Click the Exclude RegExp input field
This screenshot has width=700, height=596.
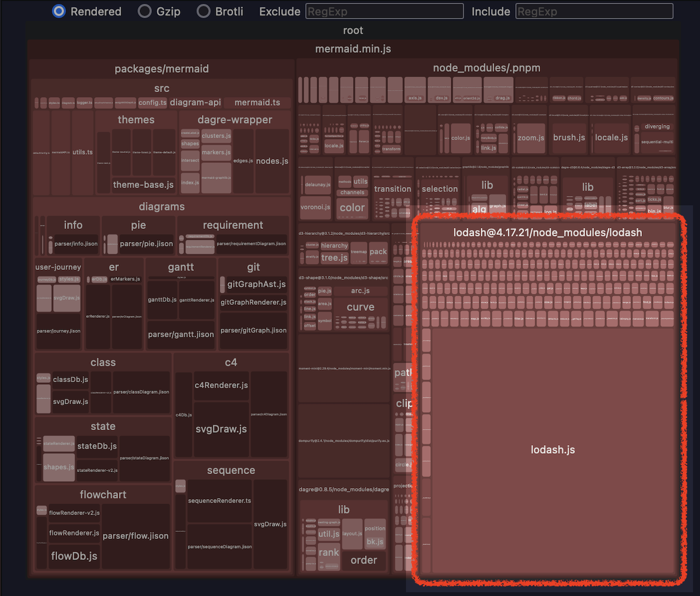pyautogui.click(x=384, y=11)
